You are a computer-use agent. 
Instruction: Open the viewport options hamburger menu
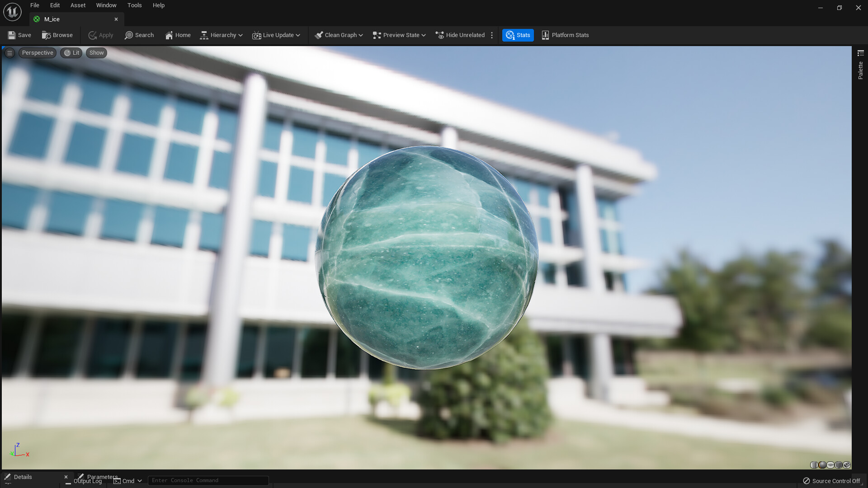[x=9, y=52]
